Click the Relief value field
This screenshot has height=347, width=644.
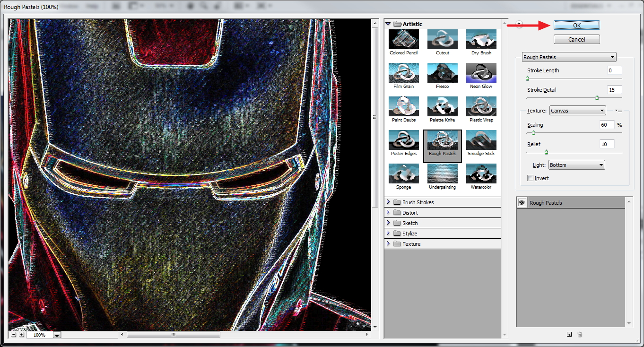tap(607, 144)
